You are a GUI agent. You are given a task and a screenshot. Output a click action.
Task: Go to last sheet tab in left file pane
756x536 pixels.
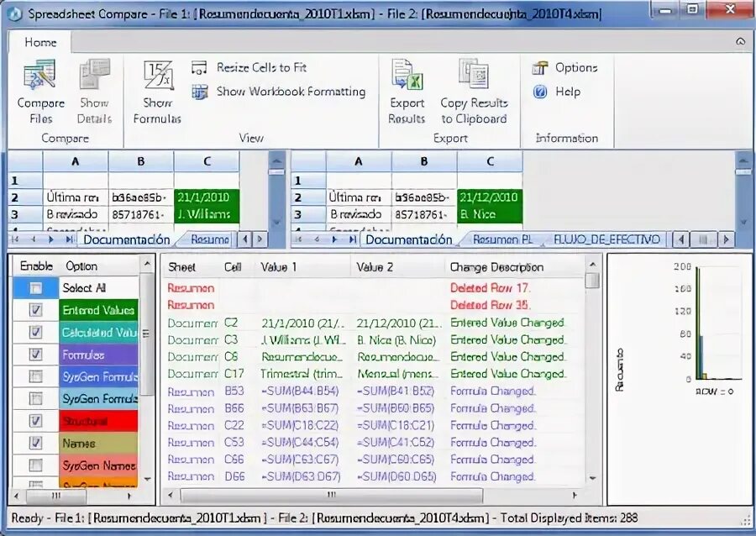coord(69,239)
